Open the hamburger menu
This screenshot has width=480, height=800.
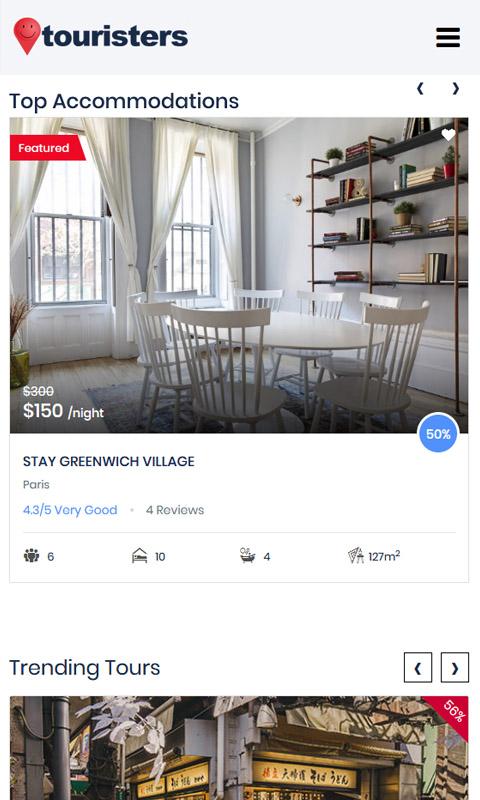(x=448, y=37)
